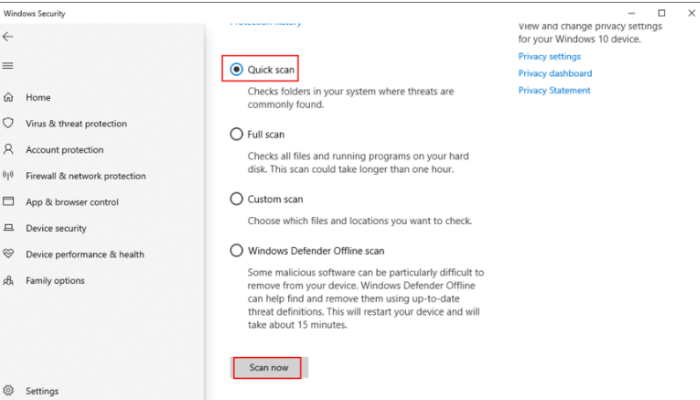The image size is (700, 400).
Task: Open Virus & threat protection section
Action: [76, 124]
